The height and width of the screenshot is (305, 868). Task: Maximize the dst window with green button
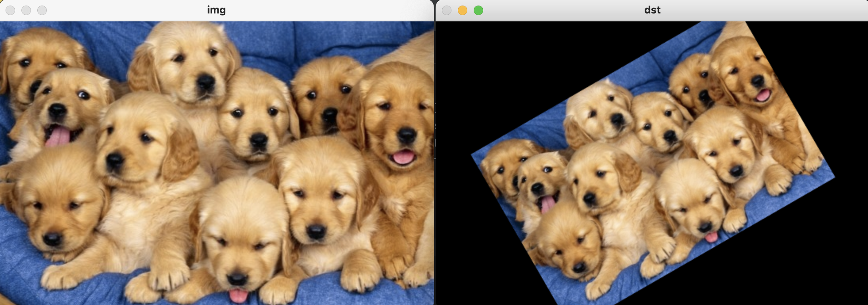[478, 10]
